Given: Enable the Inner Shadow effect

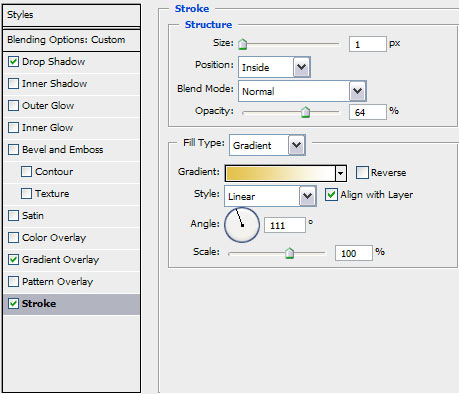Looking at the screenshot, I should click(x=13, y=84).
